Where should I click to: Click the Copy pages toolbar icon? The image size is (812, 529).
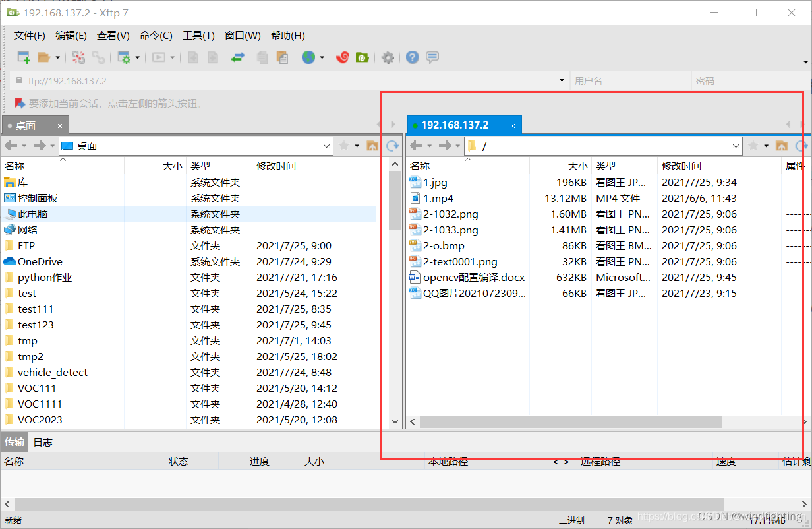pos(262,57)
